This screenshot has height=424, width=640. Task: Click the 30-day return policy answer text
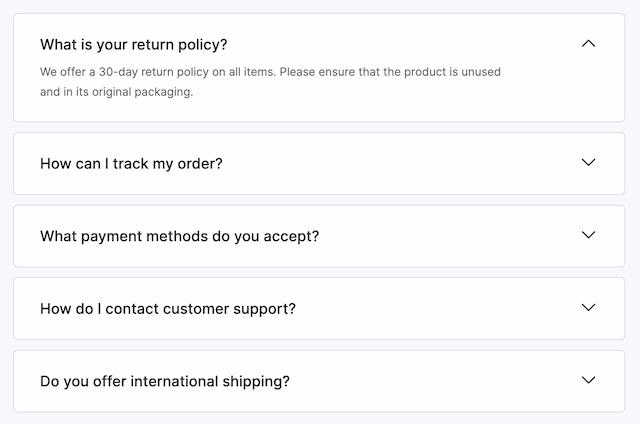tap(270, 72)
